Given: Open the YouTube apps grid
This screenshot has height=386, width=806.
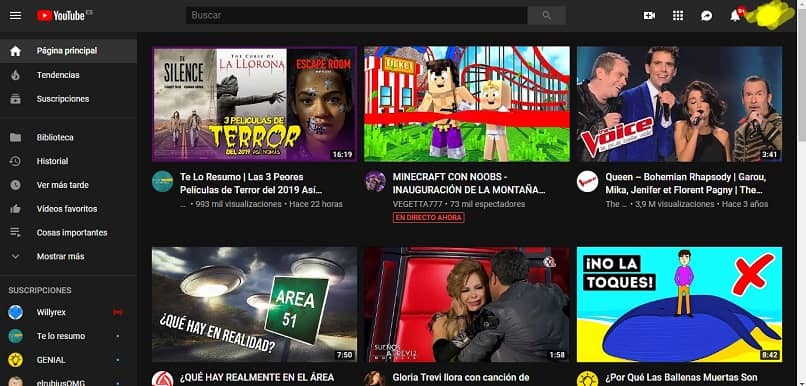Looking at the screenshot, I should 678,16.
